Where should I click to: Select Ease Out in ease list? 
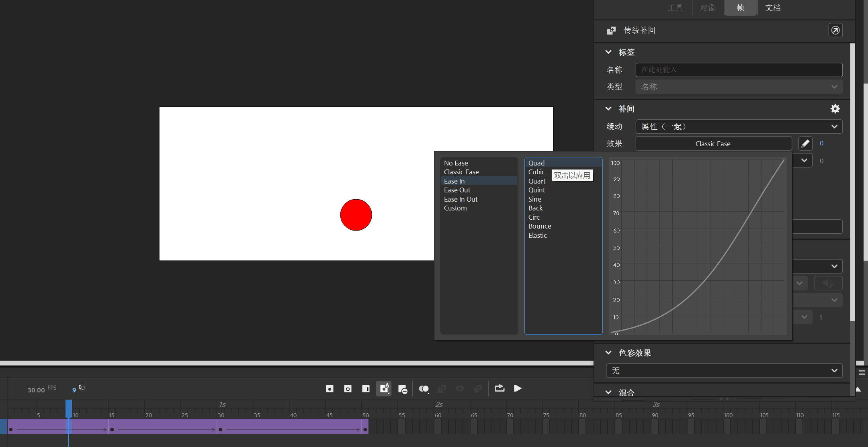pos(457,190)
